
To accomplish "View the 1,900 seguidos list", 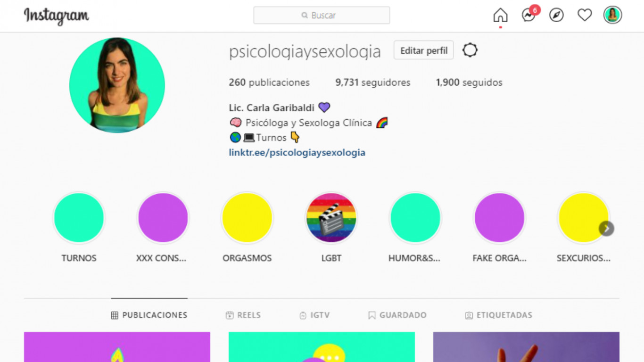I will coord(469,82).
